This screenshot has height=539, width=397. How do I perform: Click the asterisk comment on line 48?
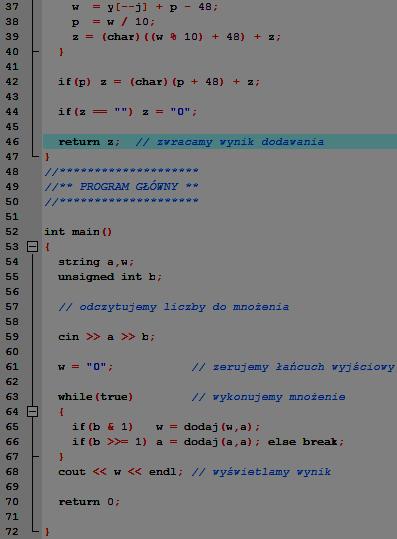click(x=121, y=172)
